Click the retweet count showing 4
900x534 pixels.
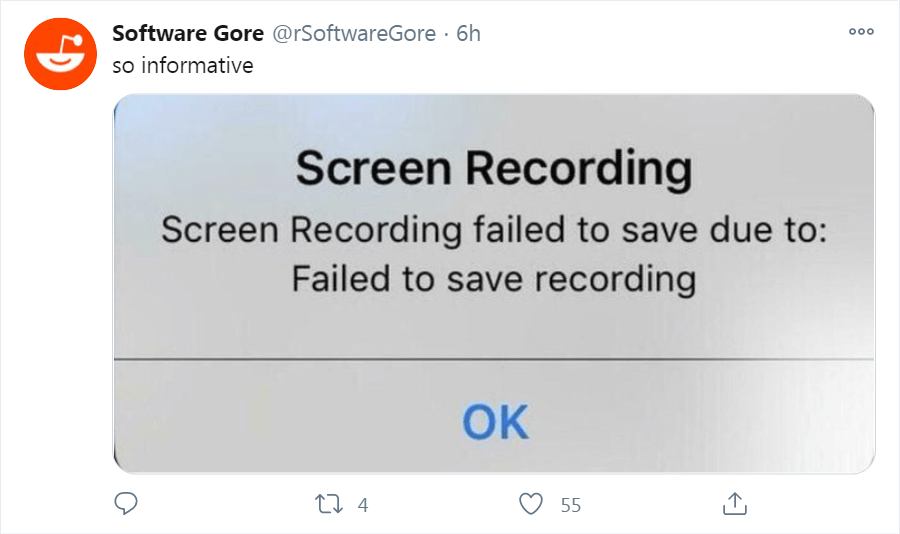(x=363, y=505)
